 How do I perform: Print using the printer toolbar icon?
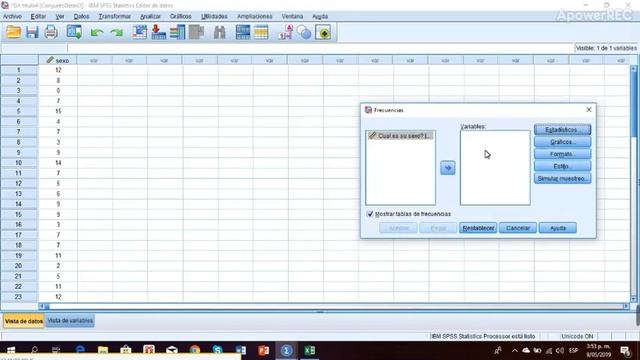[x=51, y=32]
